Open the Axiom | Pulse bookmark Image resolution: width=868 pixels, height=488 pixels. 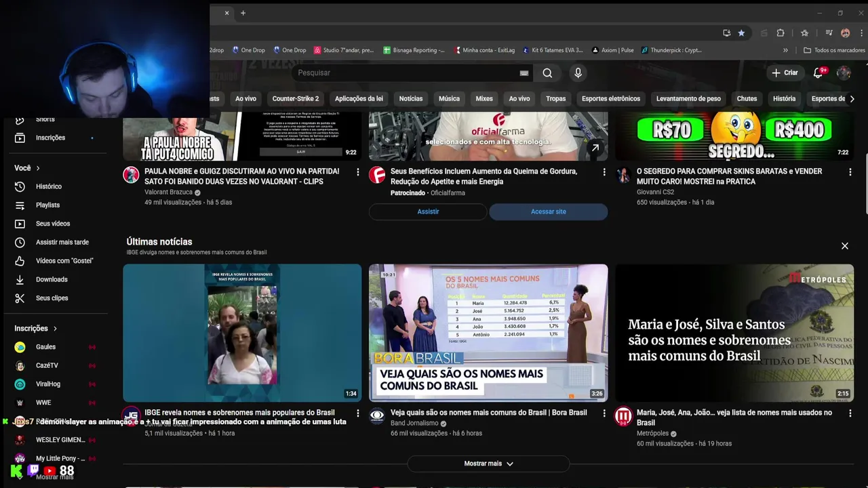point(613,50)
